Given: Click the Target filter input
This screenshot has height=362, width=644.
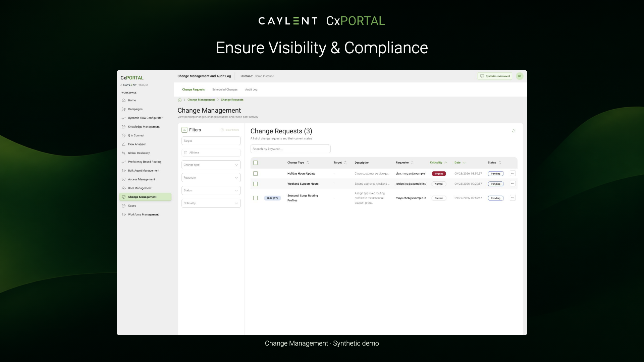Looking at the screenshot, I should [211, 141].
